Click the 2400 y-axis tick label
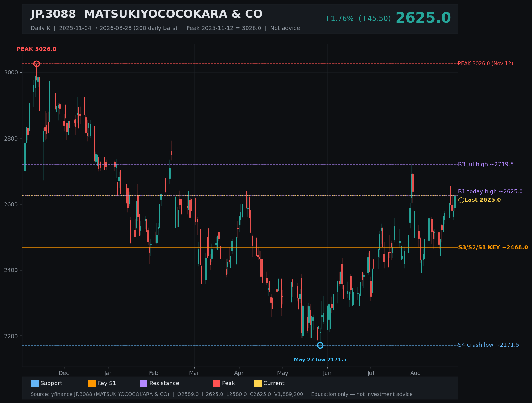532x403 pixels. pos(11,270)
